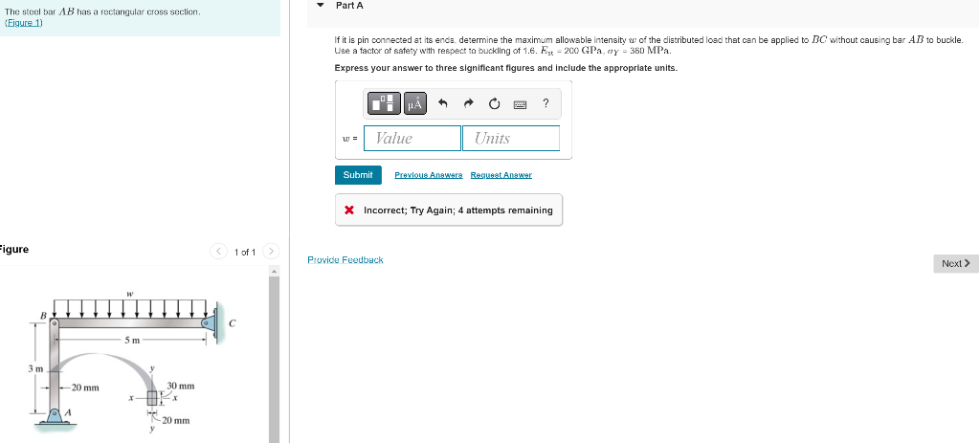
Task: Go to the Next problem button
Action: point(956,264)
